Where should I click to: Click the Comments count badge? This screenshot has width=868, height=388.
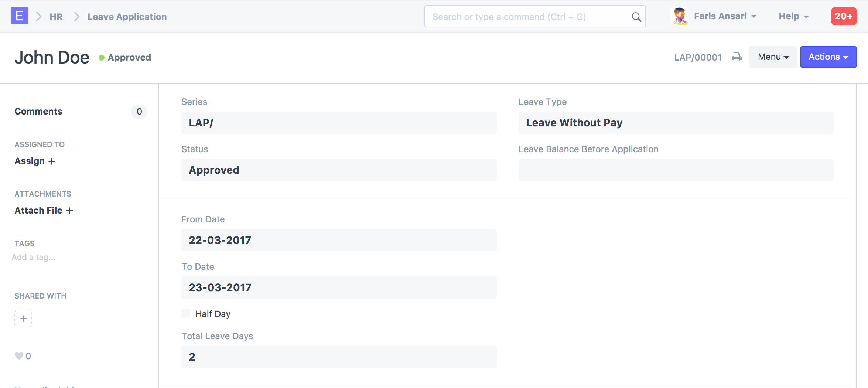[x=139, y=112]
